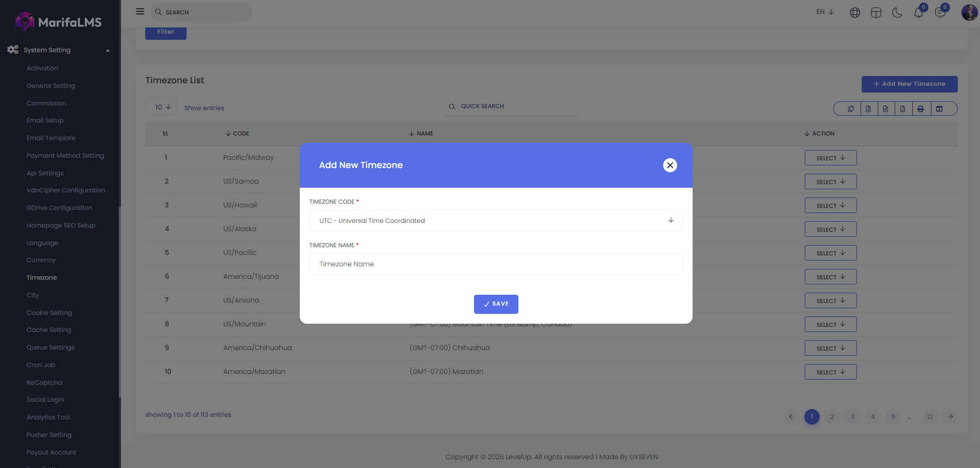This screenshot has height=468, width=980.
Task: Open the chat messages icon
Action: (940, 12)
